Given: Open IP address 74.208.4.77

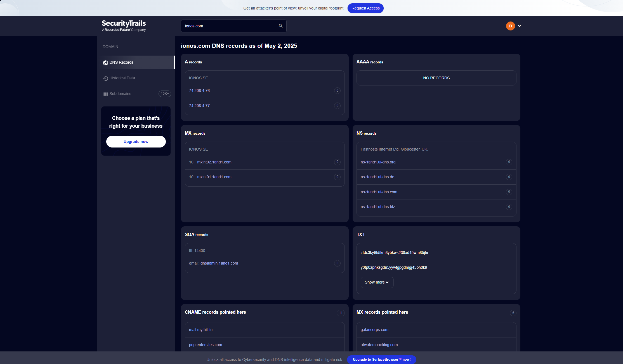Looking at the screenshot, I should (x=199, y=106).
